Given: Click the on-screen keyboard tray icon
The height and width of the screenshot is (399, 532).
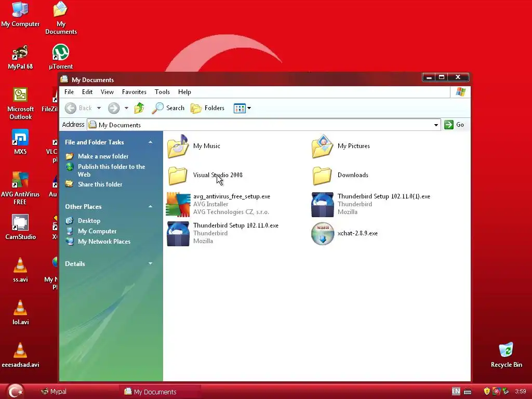Looking at the screenshot, I should point(468,392).
